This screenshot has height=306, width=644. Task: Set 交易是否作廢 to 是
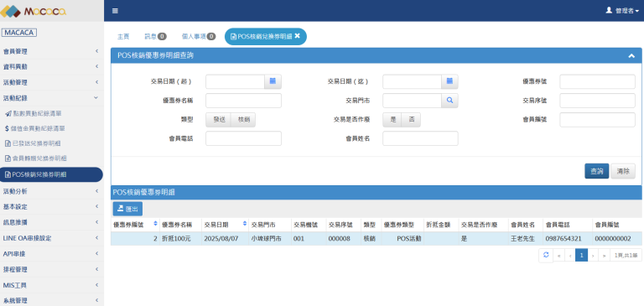(x=392, y=120)
